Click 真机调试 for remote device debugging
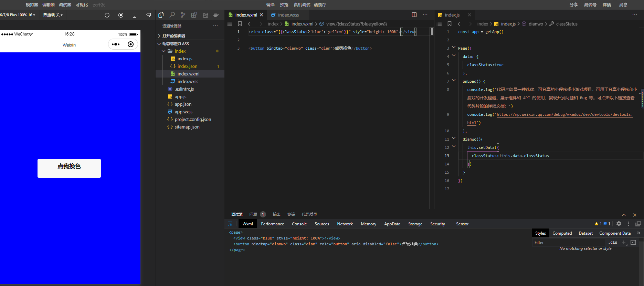This screenshot has width=644, height=286. pos(302,5)
